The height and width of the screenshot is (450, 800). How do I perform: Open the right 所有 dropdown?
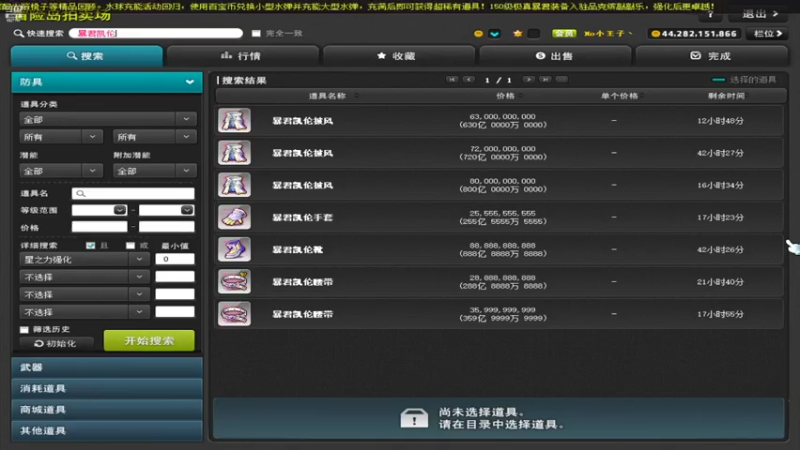pyautogui.click(x=154, y=137)
